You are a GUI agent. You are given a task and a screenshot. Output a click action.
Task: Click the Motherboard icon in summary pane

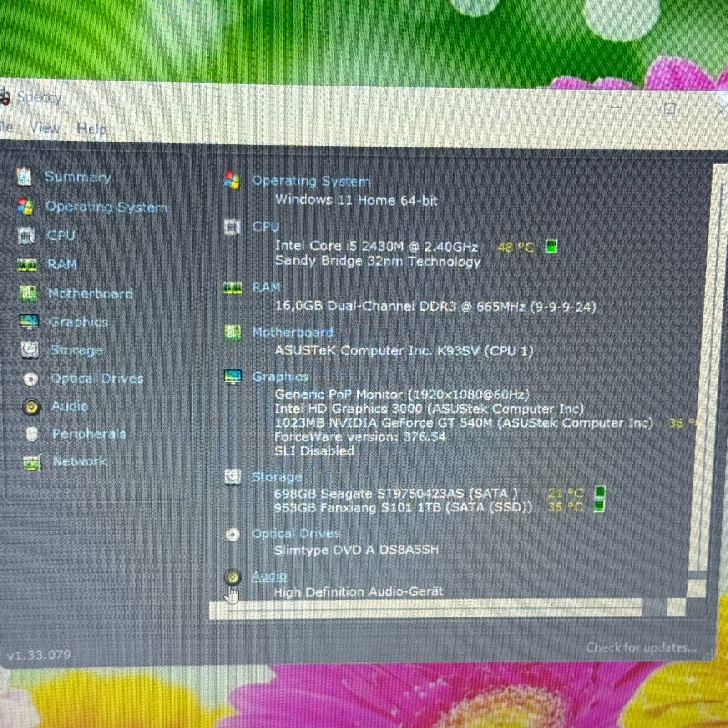click(233, 333)
